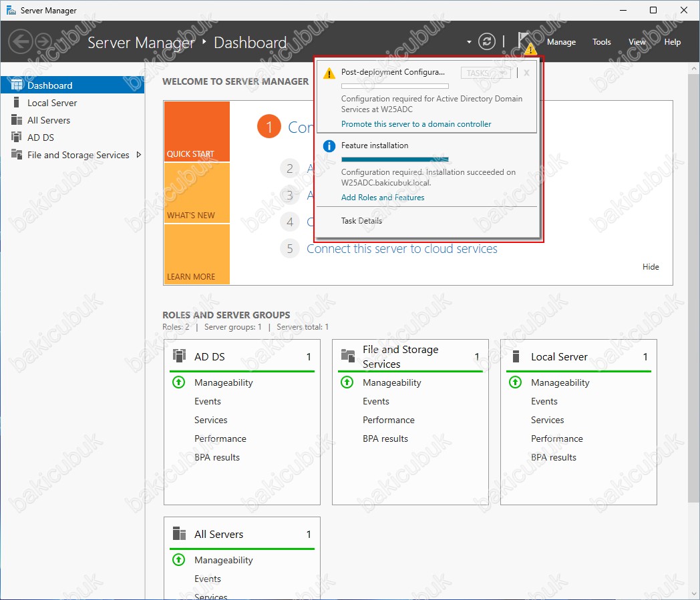Click Performance in File and Storage Services tile
Viewport: 700px width, 600px height.
pyautogui.click(x=388, y=420)
